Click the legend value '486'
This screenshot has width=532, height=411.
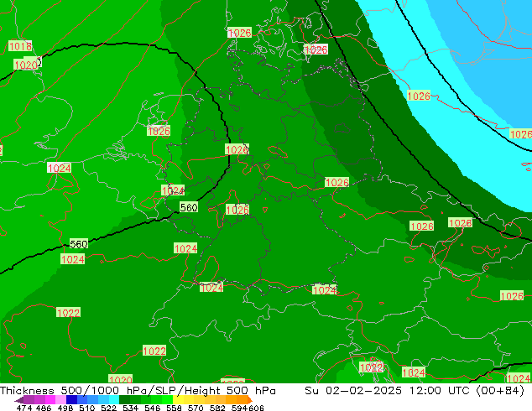tap(44, 408)
